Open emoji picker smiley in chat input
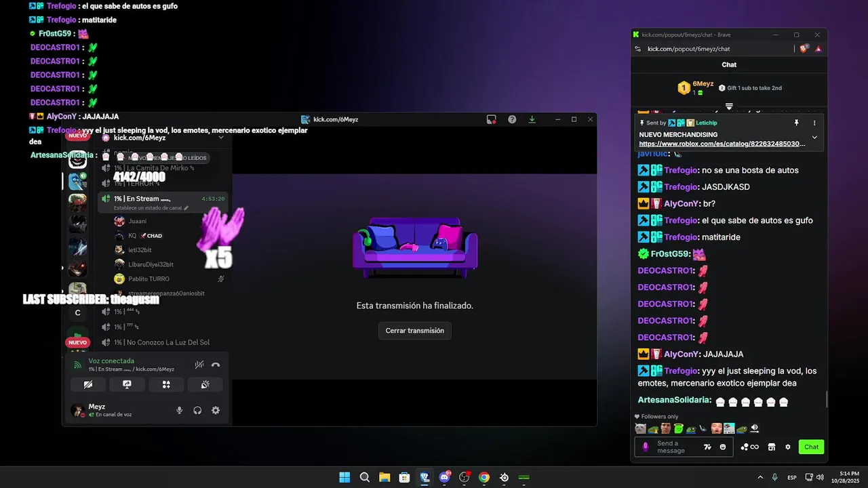This screenshot has width=868, height=488. point(723,447)
